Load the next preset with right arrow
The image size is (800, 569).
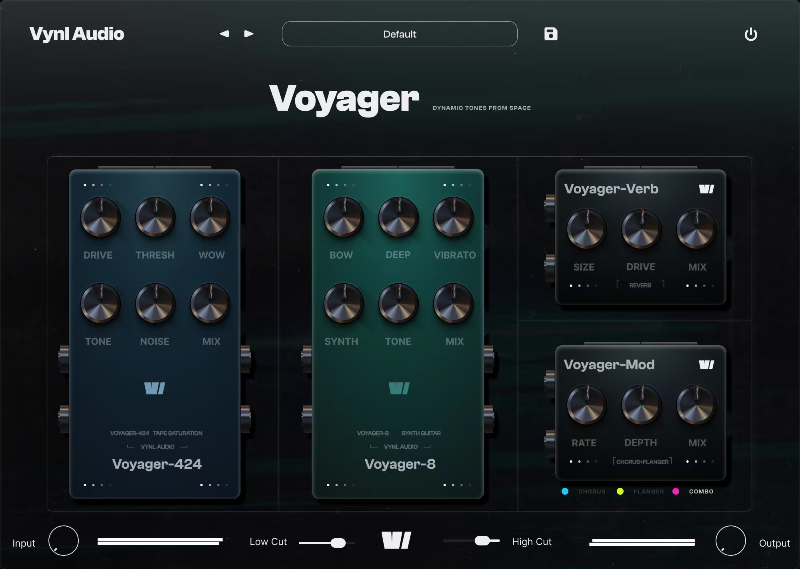click(x=249, y=34)
